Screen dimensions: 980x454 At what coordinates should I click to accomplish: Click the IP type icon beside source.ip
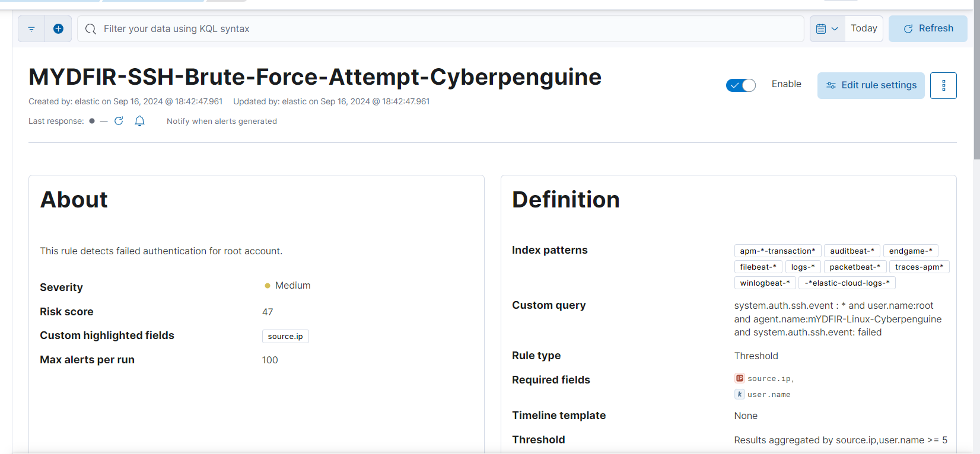(x=739, y=378)
